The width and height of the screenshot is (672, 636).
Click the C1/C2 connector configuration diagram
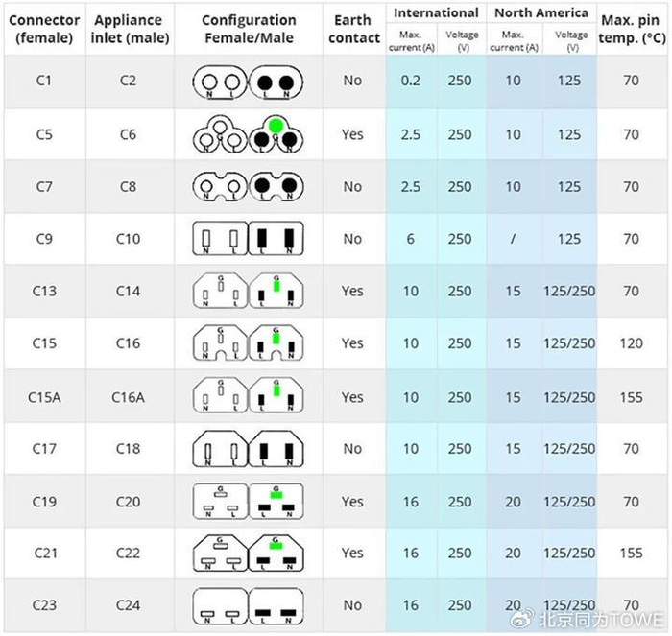(249, 82)
